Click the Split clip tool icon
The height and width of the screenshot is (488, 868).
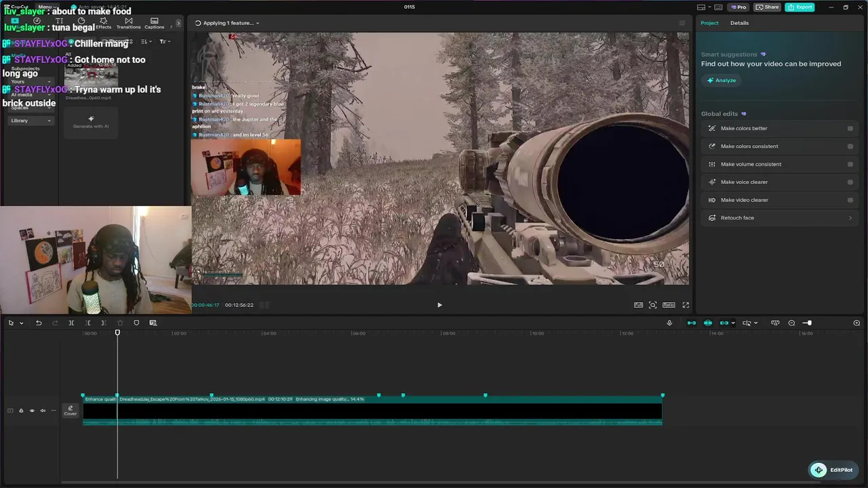coord(71,323)
